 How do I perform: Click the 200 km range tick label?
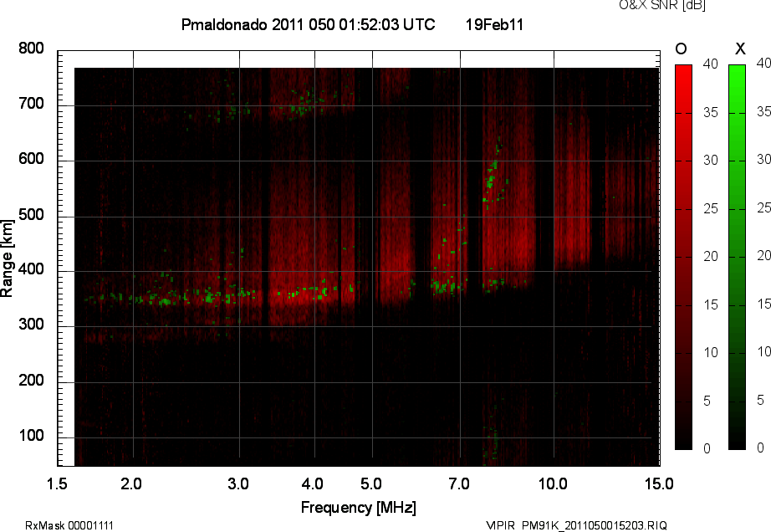tap(32, 380)
